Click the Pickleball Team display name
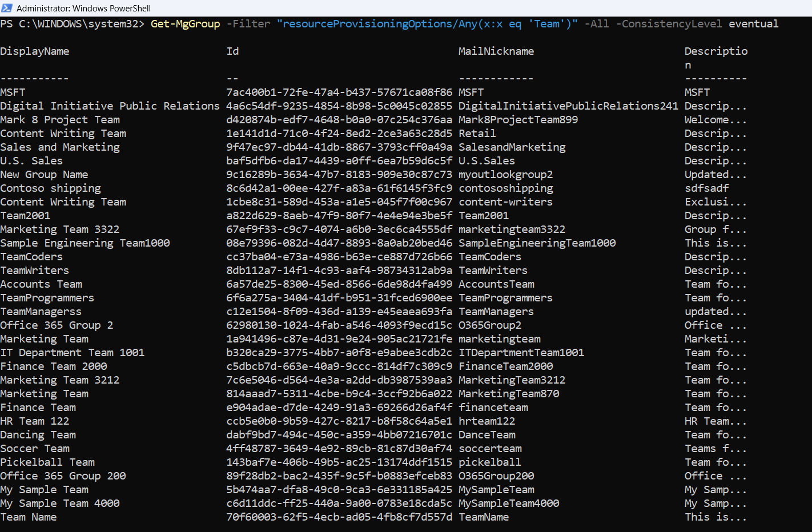 [x=47, y=462]
